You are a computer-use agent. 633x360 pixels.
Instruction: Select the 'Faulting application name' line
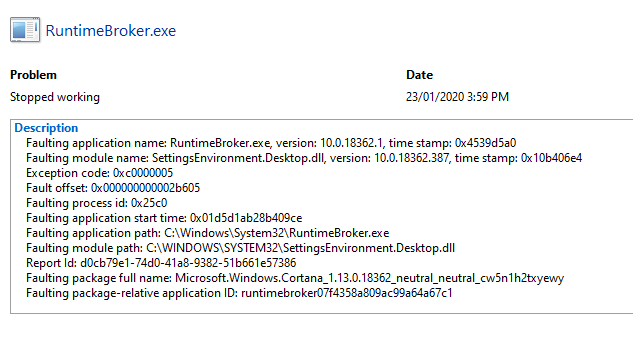tap(271, 143)
